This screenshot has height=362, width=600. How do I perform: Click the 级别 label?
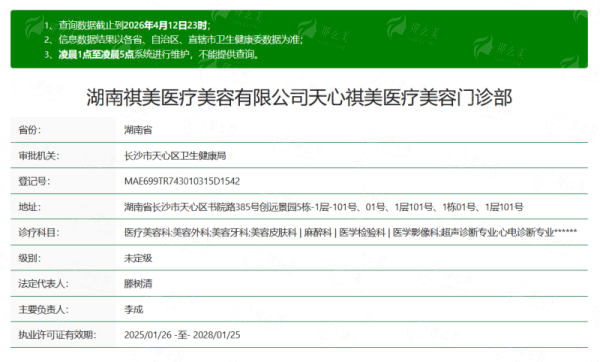point(29,258)
